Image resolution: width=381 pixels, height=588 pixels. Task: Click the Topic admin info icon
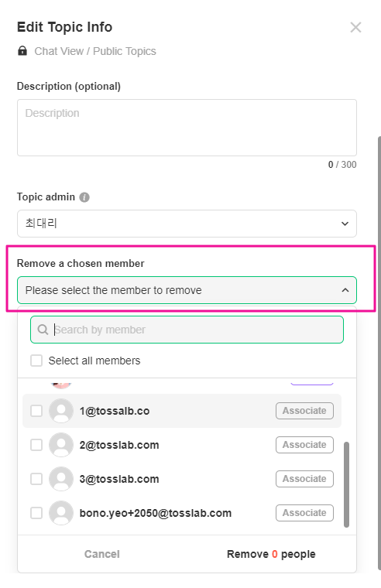[84, 197]
